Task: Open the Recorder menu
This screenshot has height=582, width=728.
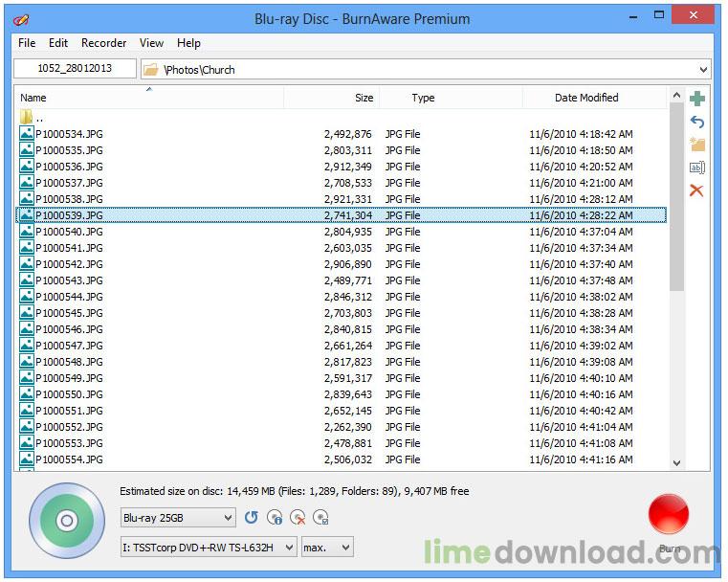Action: [103, 43]
